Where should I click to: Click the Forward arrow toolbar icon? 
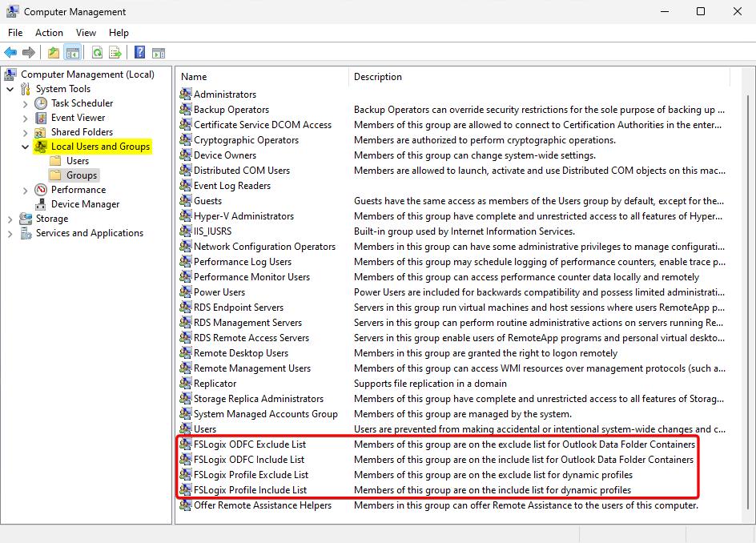[29, 53]
